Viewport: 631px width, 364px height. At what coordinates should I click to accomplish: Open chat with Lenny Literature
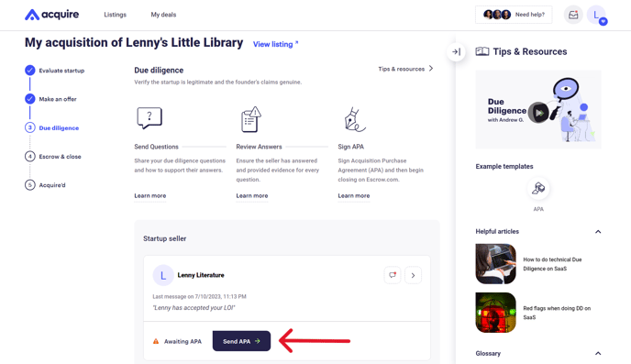point(393,275)
